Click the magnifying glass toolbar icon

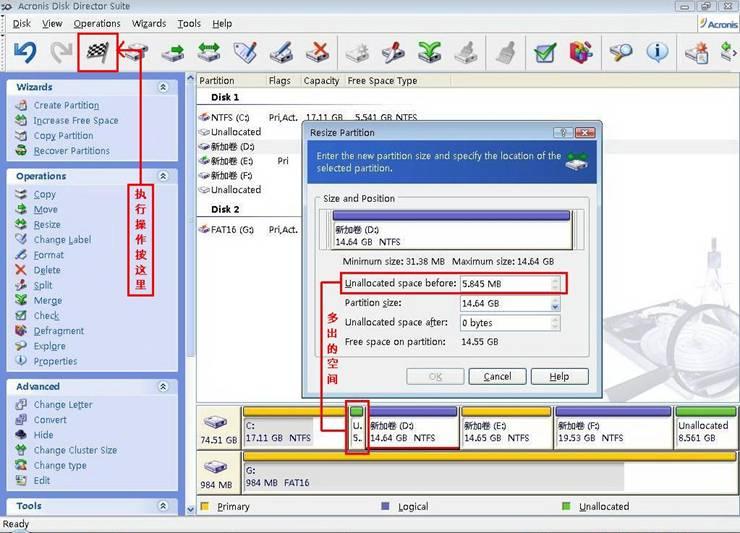pos(621,52)
